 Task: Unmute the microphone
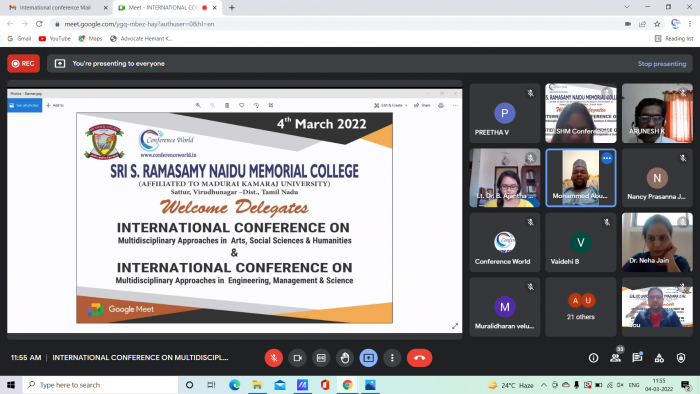coord(274,358)
